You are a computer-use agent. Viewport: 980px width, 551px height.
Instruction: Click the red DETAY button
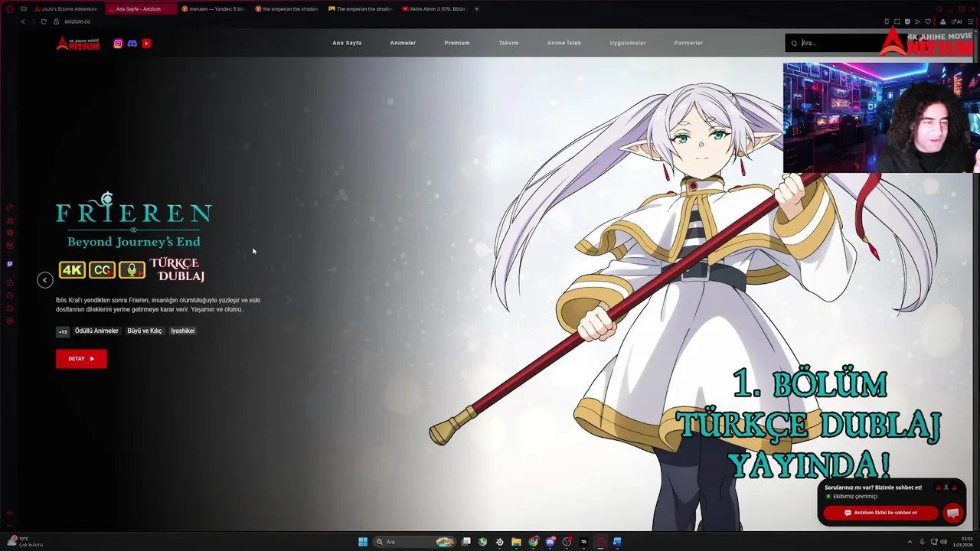coord(81,359)
